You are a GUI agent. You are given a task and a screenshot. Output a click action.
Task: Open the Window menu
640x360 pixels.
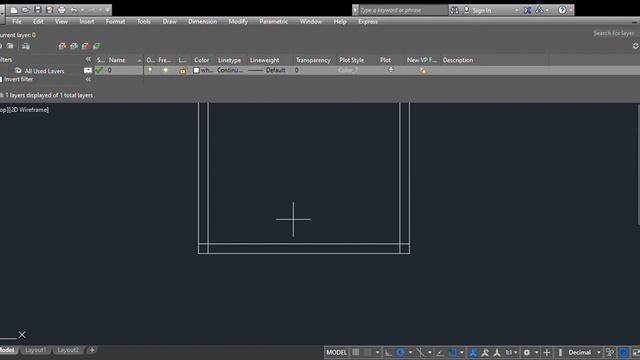click(311, 22)
